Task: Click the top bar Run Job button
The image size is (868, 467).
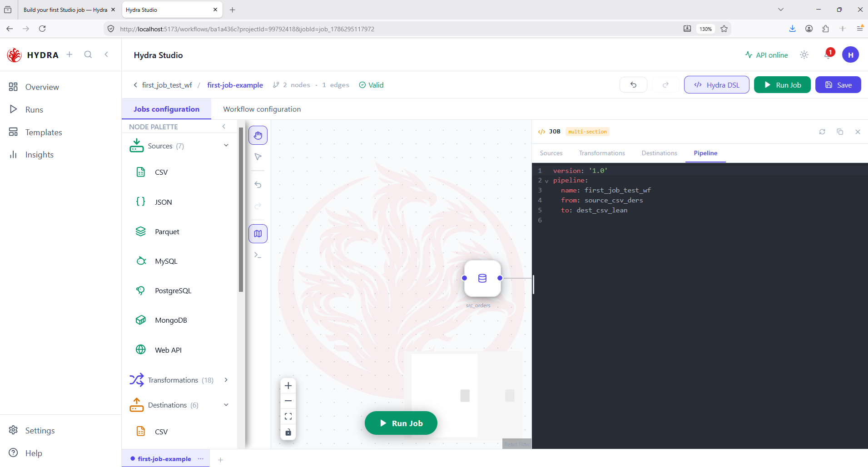Action: click(x=782, y=85)
